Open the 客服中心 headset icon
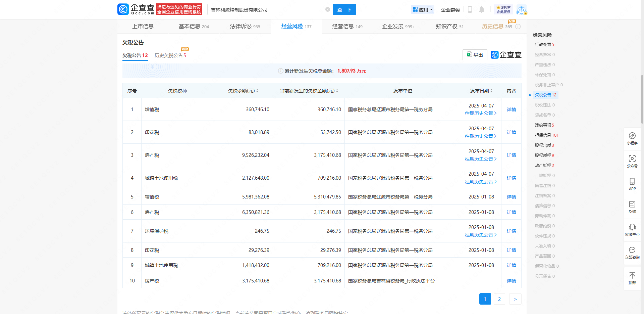644x314 pixels. 632,230
